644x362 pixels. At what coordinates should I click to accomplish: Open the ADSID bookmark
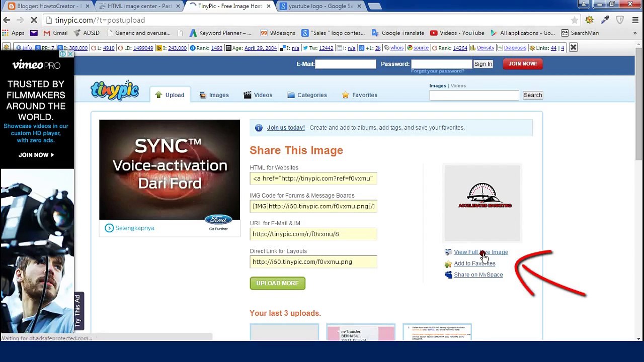click(x=87, y=33)
